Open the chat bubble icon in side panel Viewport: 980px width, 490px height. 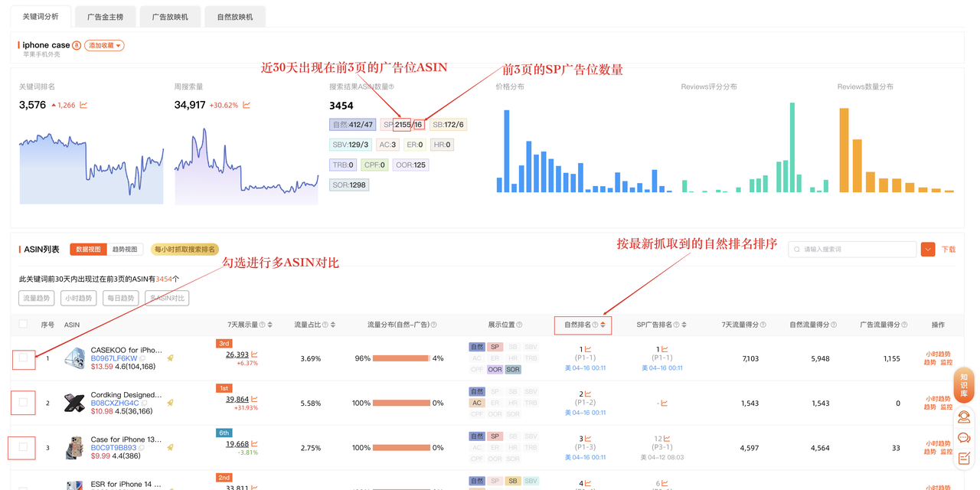964,438
